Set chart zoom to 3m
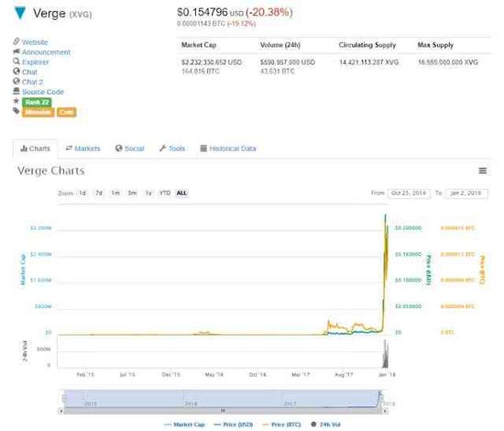504x431 pixels. point(132,193)
